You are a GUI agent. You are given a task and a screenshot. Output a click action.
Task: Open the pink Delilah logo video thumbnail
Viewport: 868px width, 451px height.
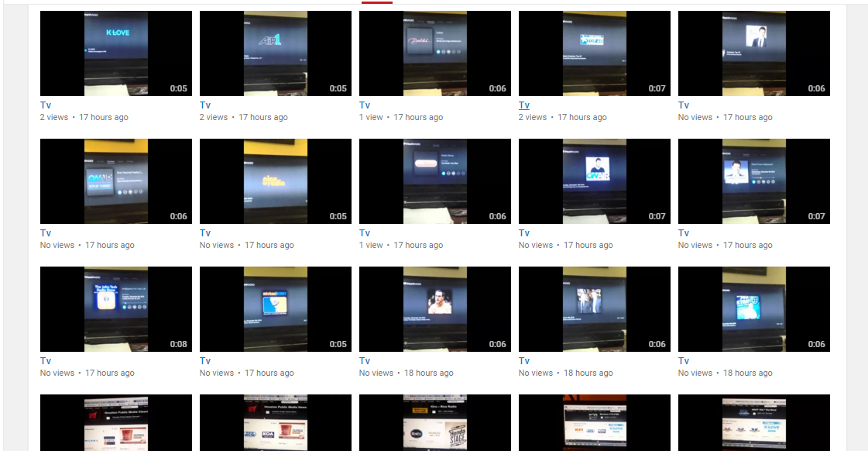coord(435,53)
